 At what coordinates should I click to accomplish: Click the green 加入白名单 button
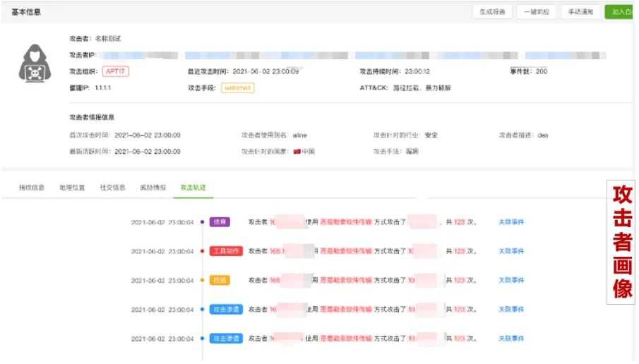(x=621, y=12)
